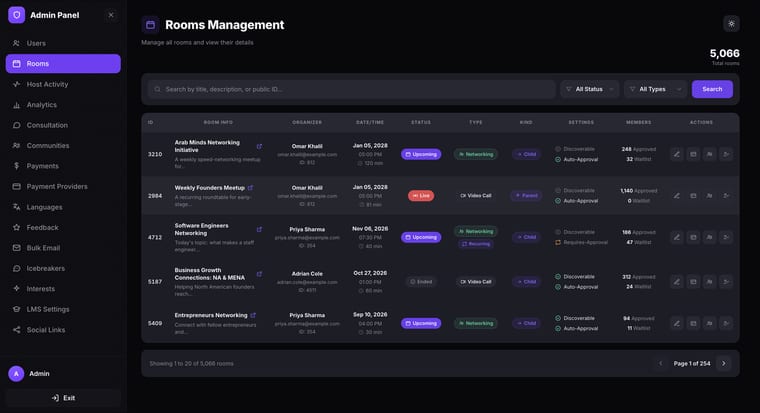The width and height of the screenshot is (760, 413).
Task: Focus the room search input field
Action: [351, 89]
